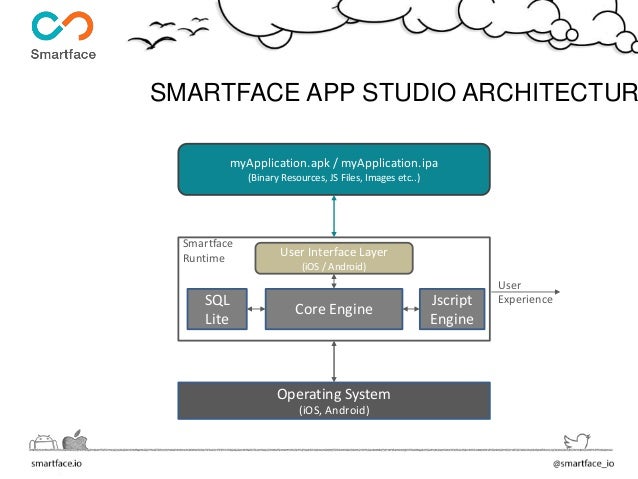Click the Smartface Runtime label

(208, 251)
